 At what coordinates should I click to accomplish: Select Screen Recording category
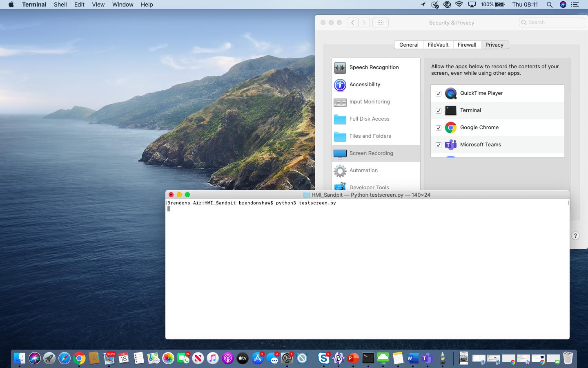(376, 153)
